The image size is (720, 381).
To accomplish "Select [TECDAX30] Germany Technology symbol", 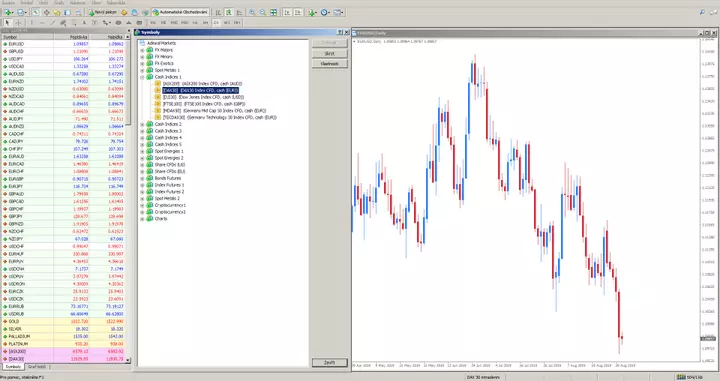I will (x=220, y=118).
